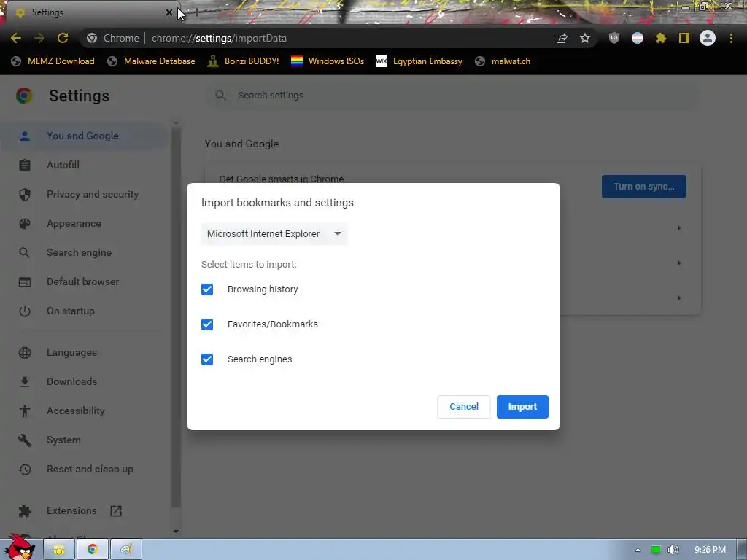Open Chrome's three-dot menu
The height and width of the screenshot is (560, 747).
tap(731, 38)
